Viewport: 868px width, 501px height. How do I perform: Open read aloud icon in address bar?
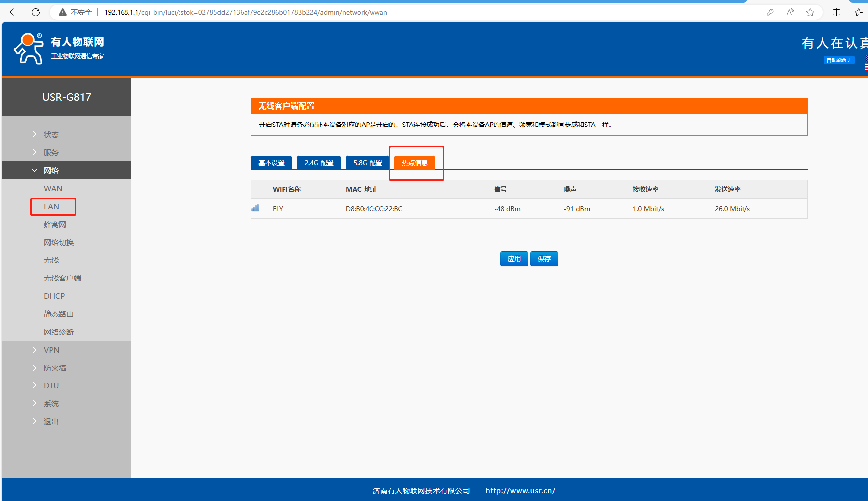pyautogui.click(x=790, y=12)
